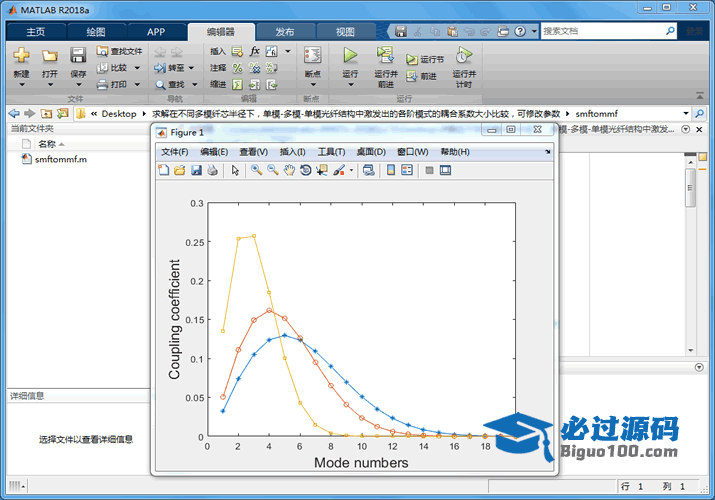The height and width of the screenshot is (500, 715).
Task: Click the Go To (转至) button
Action: [170, 68]
